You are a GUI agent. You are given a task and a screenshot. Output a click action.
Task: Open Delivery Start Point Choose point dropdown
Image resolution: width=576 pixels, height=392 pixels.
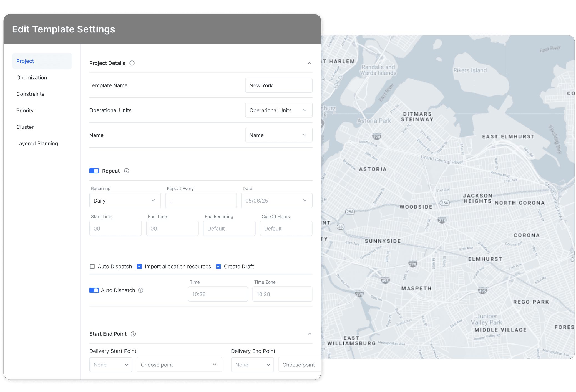click(179, 365)
